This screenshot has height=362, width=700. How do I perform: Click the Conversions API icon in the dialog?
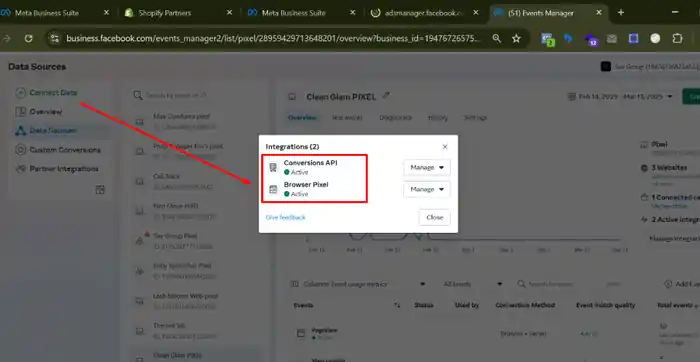point(273,167)
